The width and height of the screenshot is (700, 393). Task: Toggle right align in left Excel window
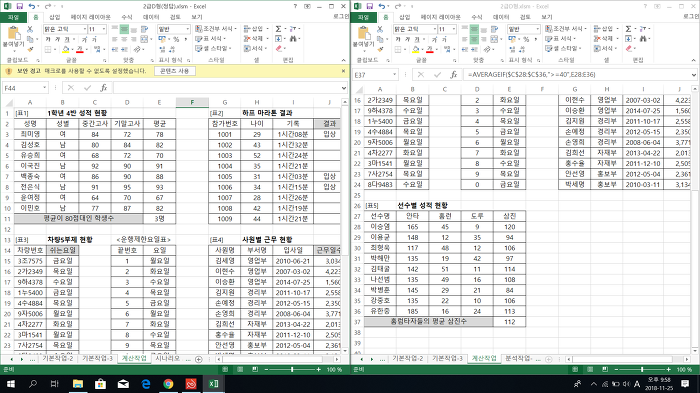click(133, 39)
